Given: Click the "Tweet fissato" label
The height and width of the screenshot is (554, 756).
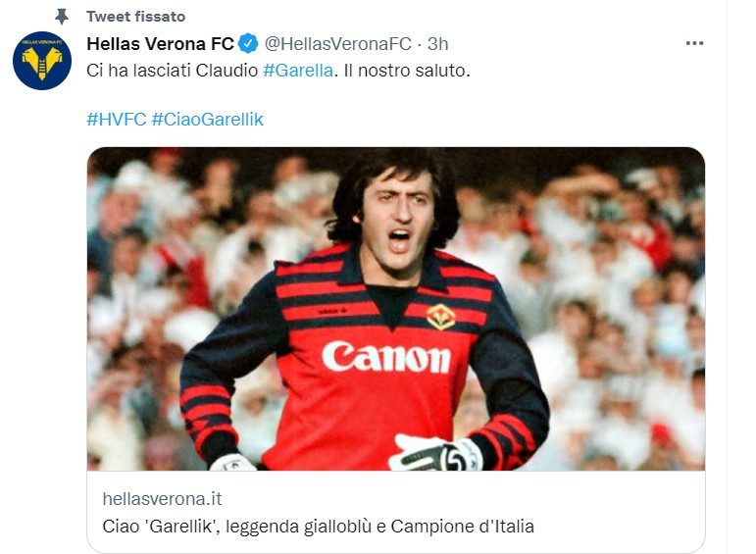Looking at the screenshot, I should (135, 17).
